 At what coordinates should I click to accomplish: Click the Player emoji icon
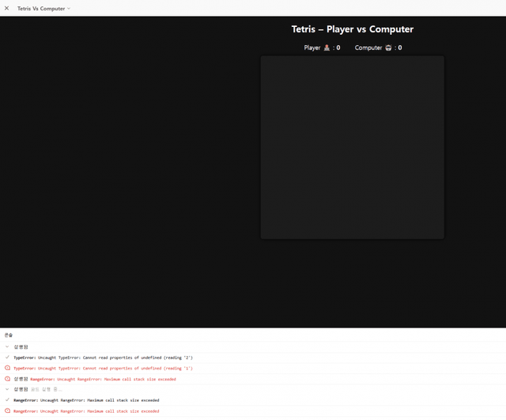327,47
